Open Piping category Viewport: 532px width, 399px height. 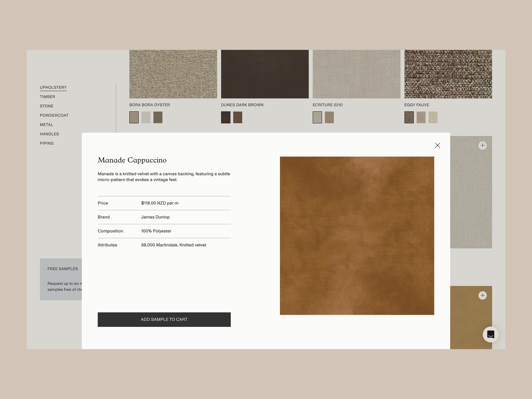(x=47, y=143)
